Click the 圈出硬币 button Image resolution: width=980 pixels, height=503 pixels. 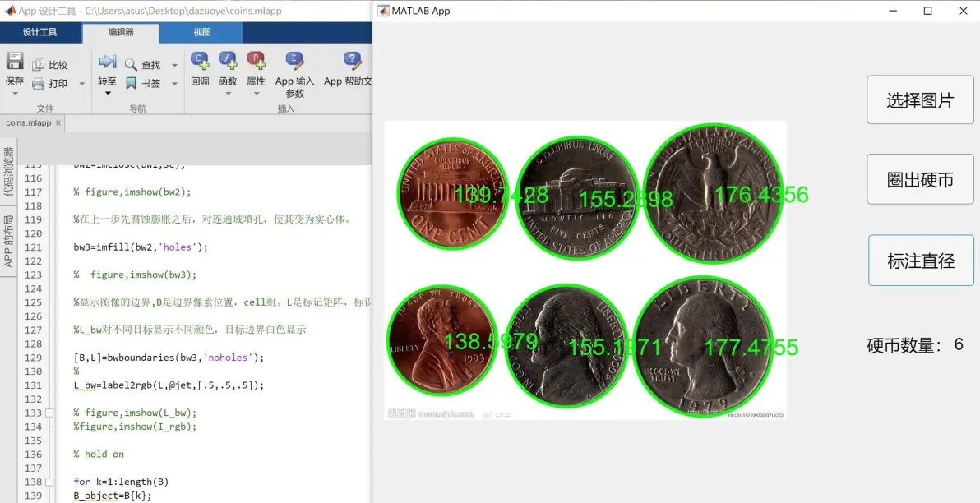[920, 179]
